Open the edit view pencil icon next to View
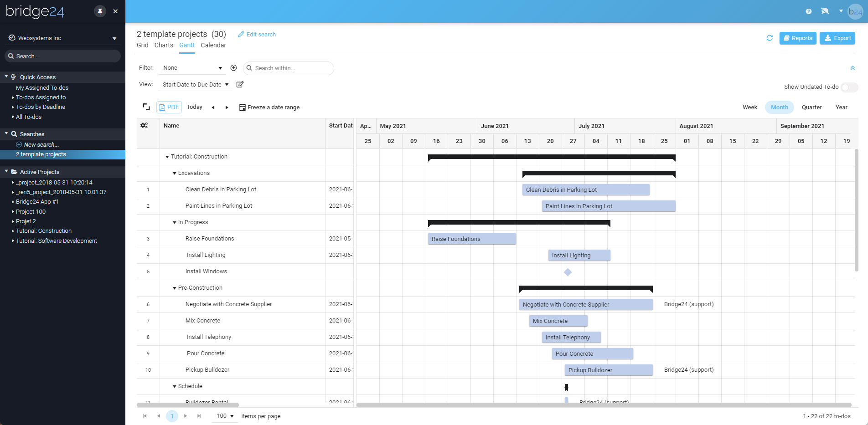Image resolution: width=868 pixels, height=425 pixels. tap(240, 84)
